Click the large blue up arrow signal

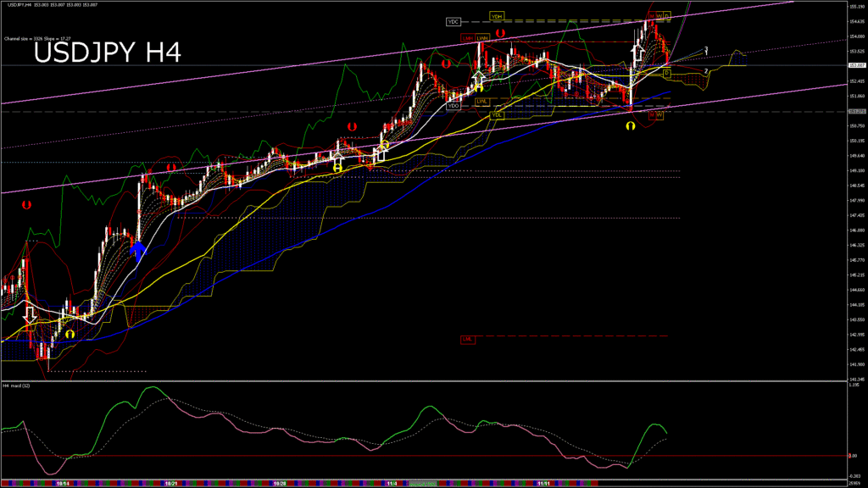coord(138,252)
